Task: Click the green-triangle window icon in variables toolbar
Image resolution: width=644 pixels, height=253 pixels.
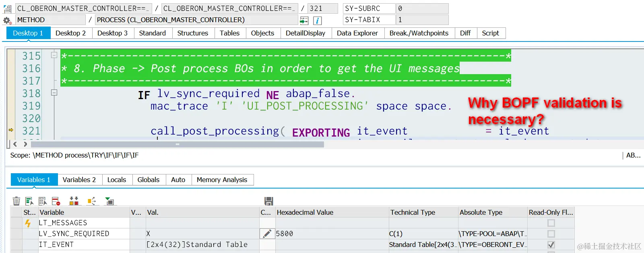Action: coord(109,201)
